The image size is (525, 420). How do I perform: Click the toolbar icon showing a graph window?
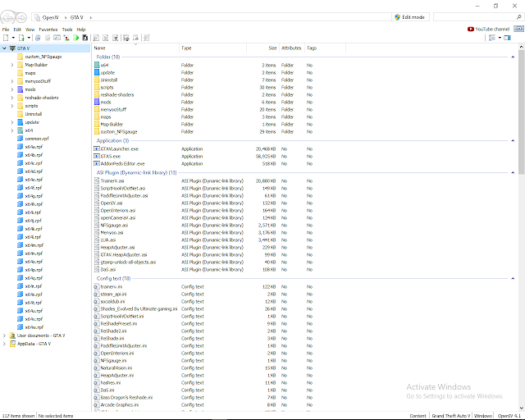click(x=57, y=38)
